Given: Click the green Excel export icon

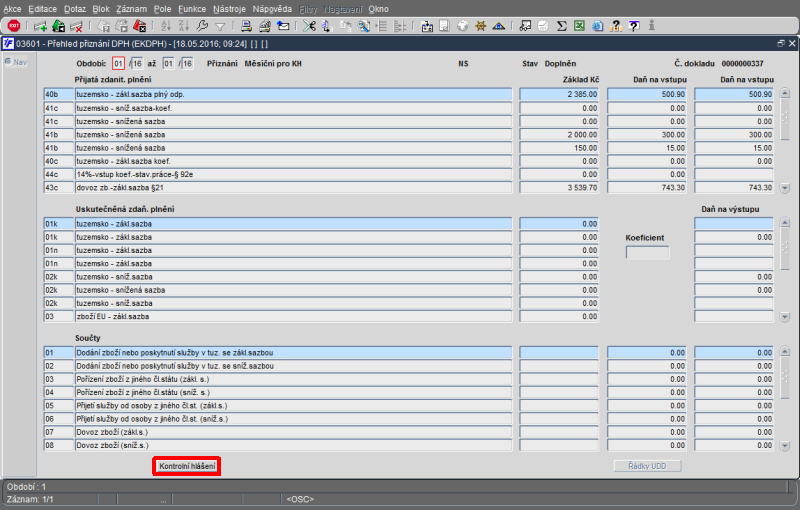Looking at the screenshot, I should [x=579, y=26].
